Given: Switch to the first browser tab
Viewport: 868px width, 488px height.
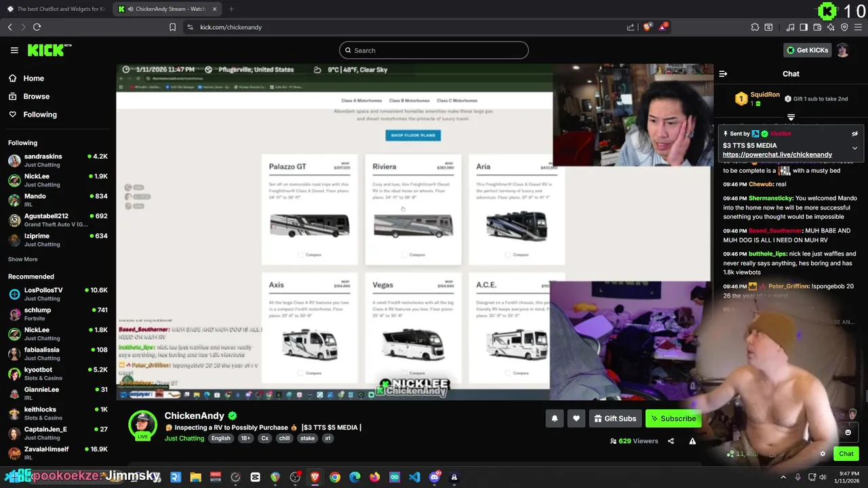Looking at the screenshot, I should pos(57,9).
